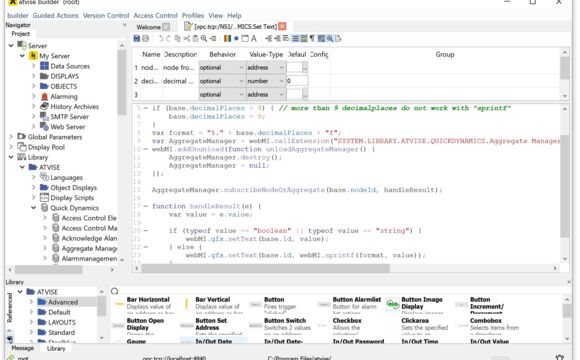Open the Version Control menu

point(106,16)
